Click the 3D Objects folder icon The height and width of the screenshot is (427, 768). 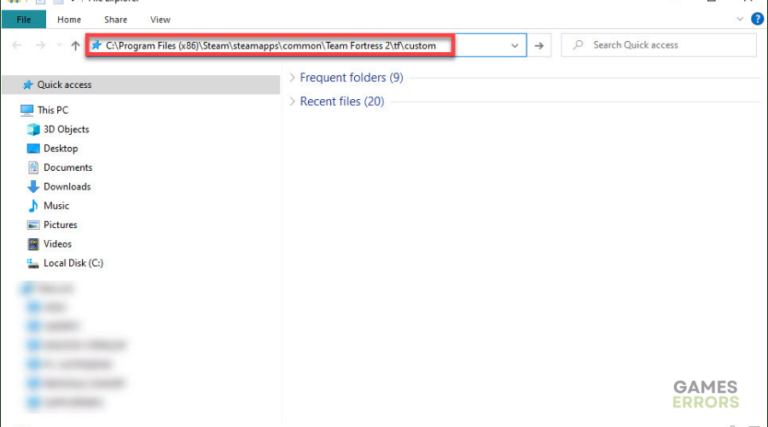pyautogui.click(x=33, y=129)
